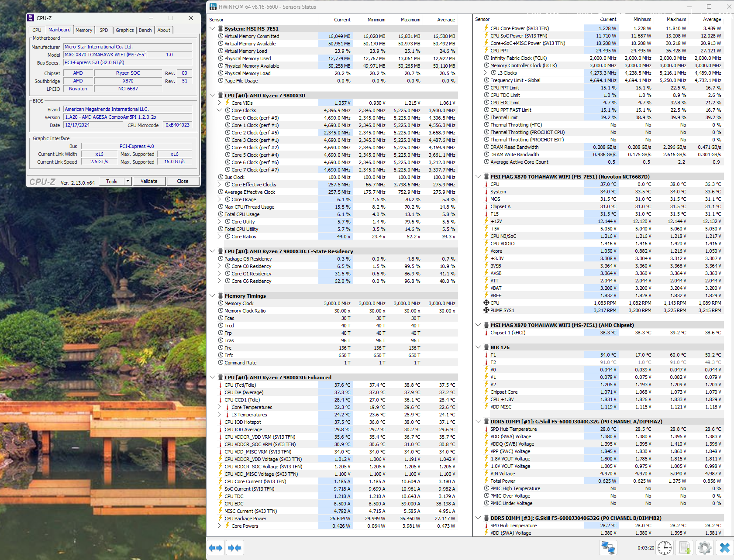734x560 pixels.
Task: Click the thermometer icon beside SPD Hub Temperature in DIMM #1
Action: click(x=486, y=429)
